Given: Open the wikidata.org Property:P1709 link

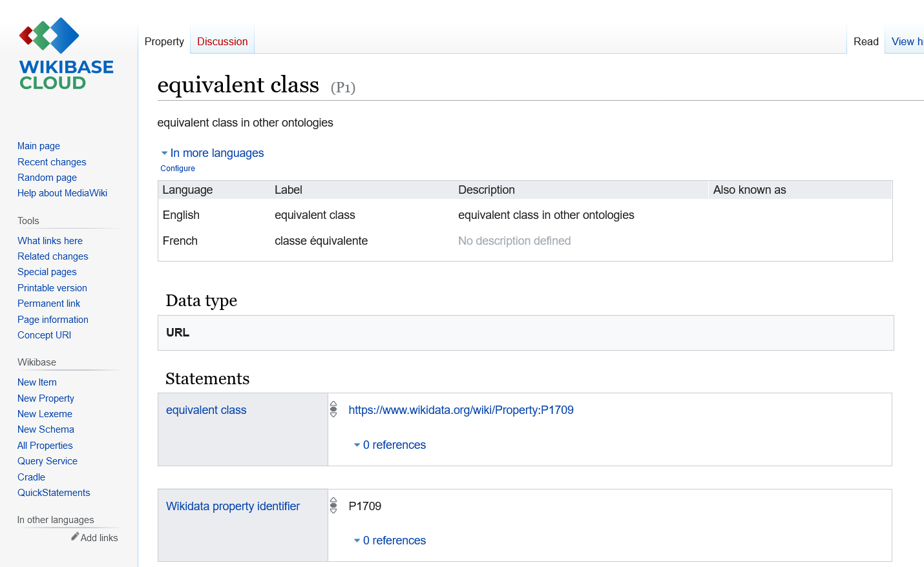Looking at the screenshot, I should (x=461, y=410).
